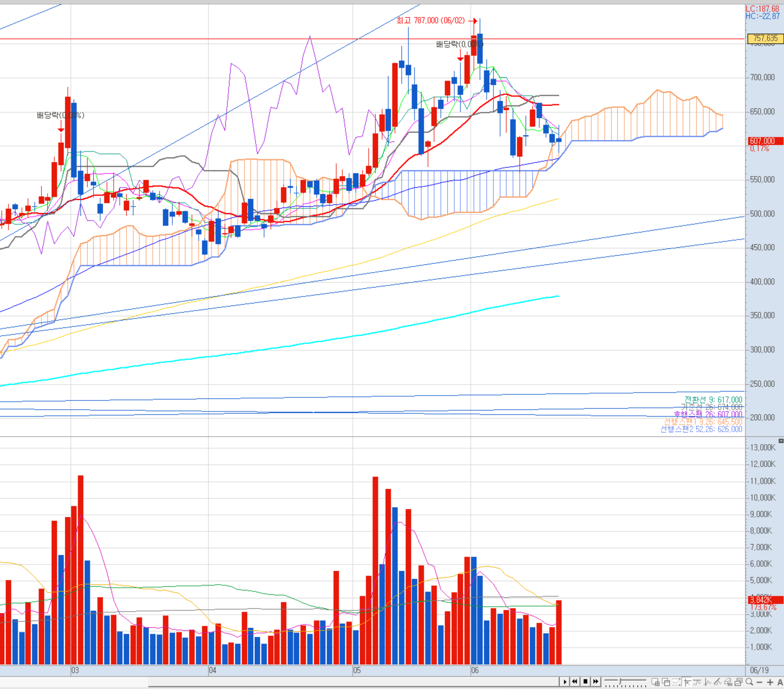This screenshot has width=784, height=689.
Task: Stop the chart replay
Action: click(585, 682)
